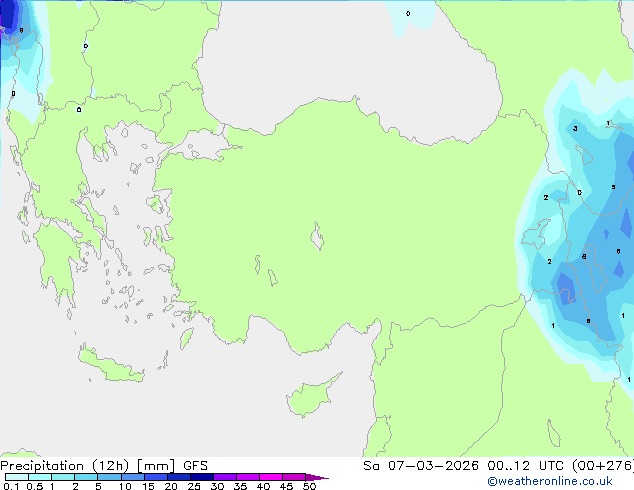Click the lightest 0.1–0.5 mm legend swatch
634x490 pixels.
[x=17, y=477]
